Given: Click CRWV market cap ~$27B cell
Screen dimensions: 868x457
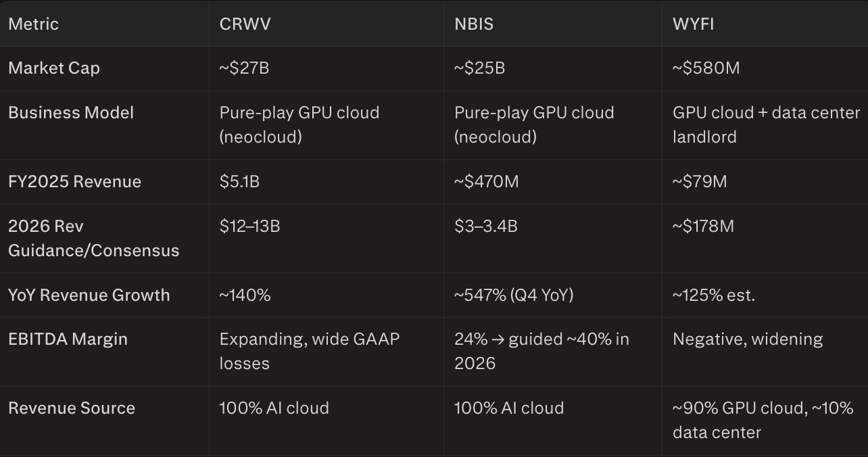Looking at the screenshot, I should [244, 68].
